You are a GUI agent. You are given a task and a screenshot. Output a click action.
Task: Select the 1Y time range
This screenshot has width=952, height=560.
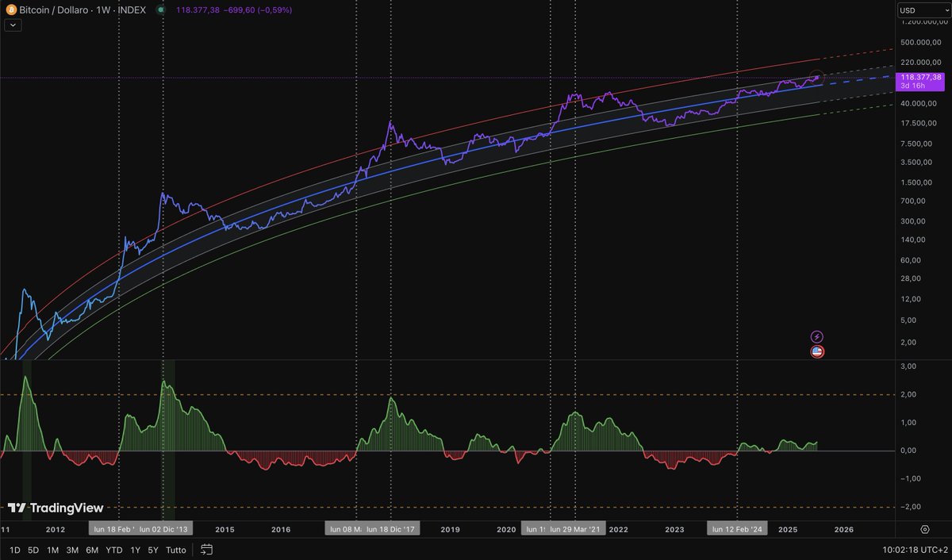pos(135,550)
